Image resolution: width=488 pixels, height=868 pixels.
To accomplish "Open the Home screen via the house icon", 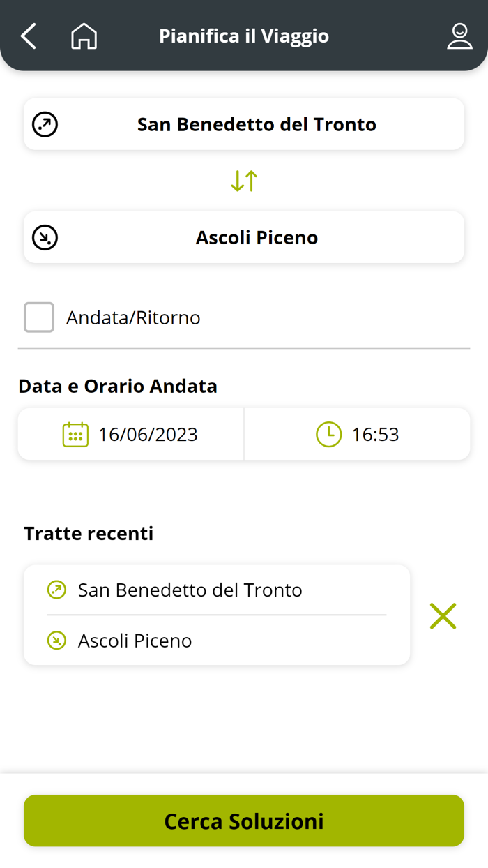I will pyautogui.click(x=84, y=36).
